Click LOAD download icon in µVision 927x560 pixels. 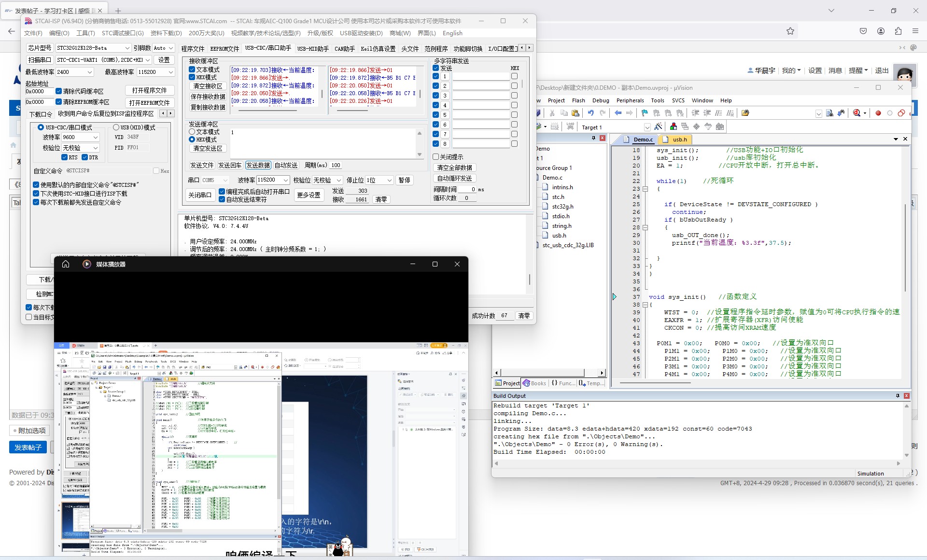(x=570, y=126)
